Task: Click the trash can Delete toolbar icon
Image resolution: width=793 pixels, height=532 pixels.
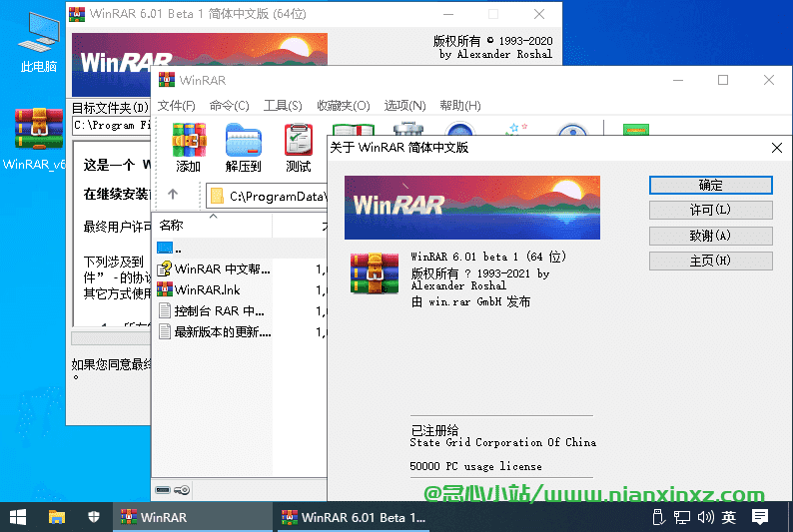Action: [x=408, y=129]
